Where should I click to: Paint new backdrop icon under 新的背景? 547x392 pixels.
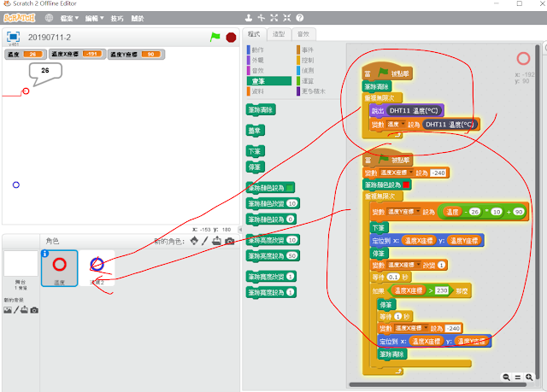pyautogui.click(x=16, y=310)
